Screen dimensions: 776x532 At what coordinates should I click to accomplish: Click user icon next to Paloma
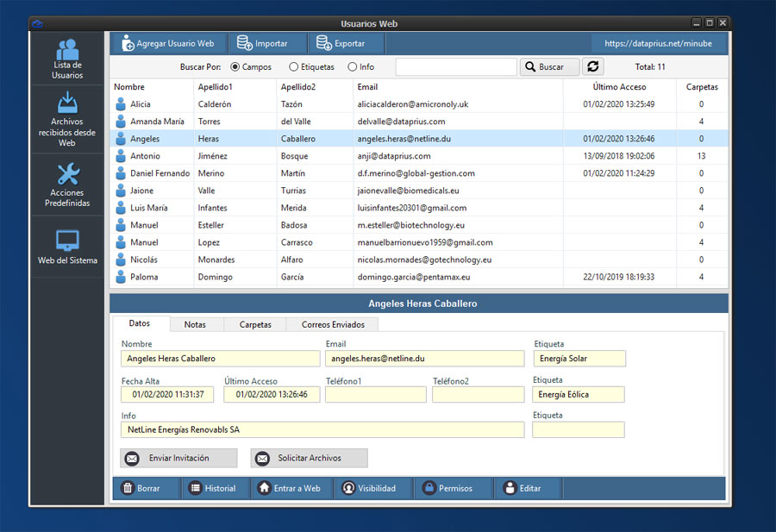coord(120,277)
